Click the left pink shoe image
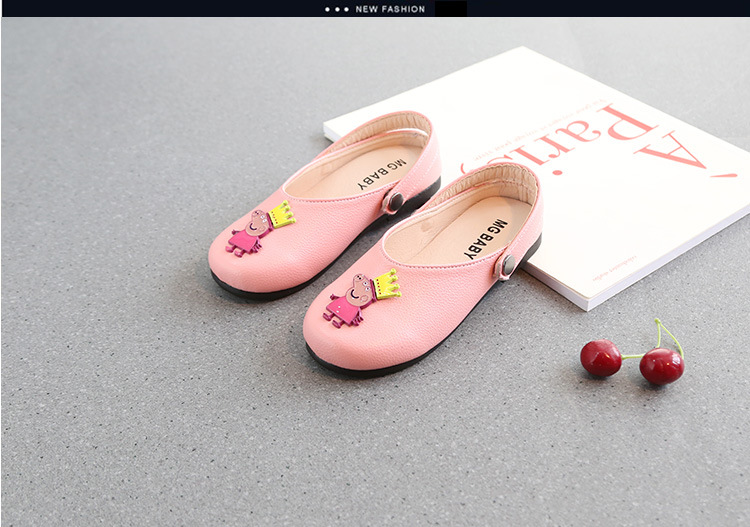Viewport: 750px width, 527px height. (x=324, y=206)
